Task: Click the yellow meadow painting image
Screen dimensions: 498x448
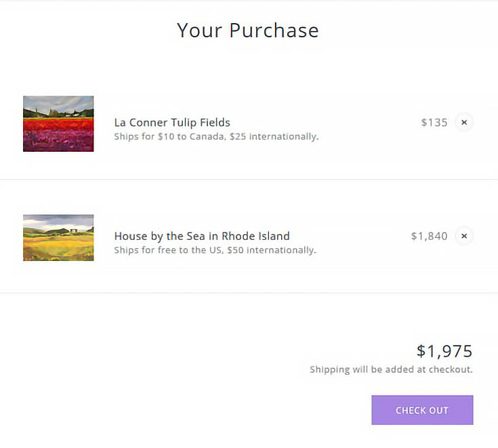Action: point(58,238)
